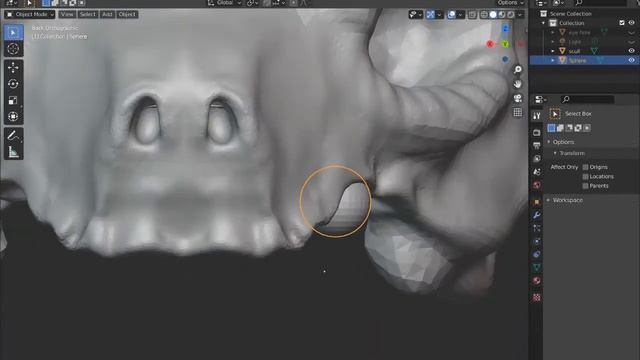Open the Scene properties tab icon
Image resolution: width=640 pixels, height=360 pixels.
(536, 172)
